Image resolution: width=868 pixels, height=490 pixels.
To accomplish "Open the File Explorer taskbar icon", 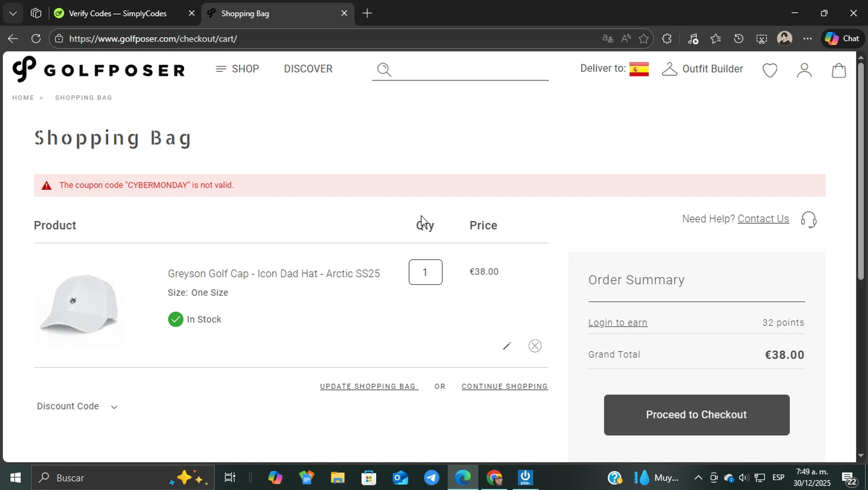I will [x=337, y=478].
